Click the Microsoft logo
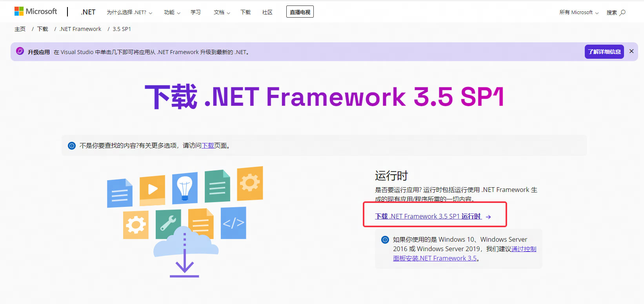This screenshot has height=304, width=644. (x=36, y=11)
